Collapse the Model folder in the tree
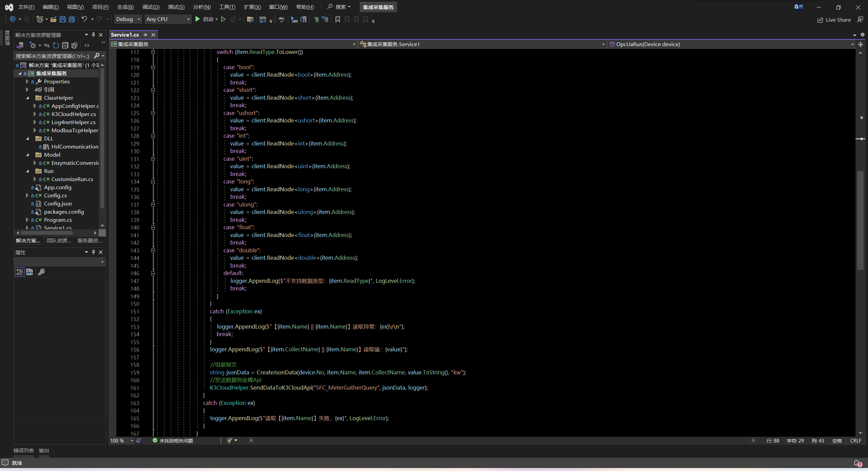The height and width of the screenshot is (471, 868). point(27,155)
